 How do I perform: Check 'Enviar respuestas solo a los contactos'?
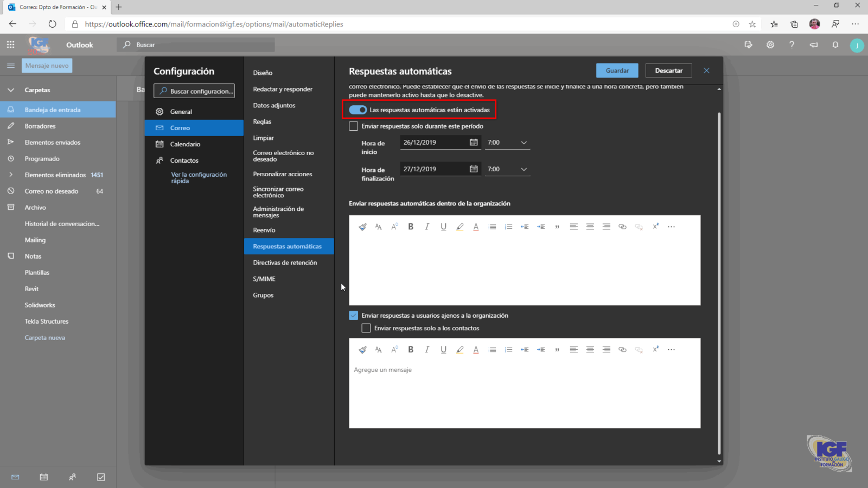click(x=366, y=329)
